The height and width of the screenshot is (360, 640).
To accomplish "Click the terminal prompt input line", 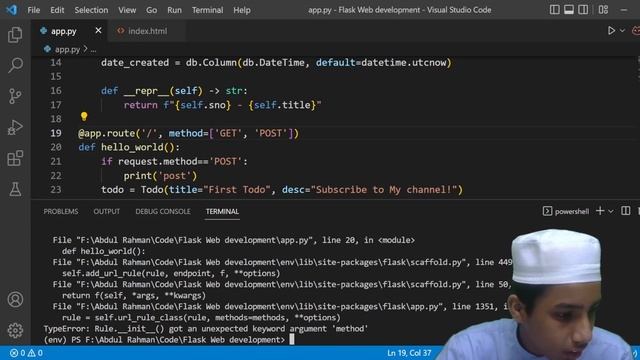I will (169, 340).
